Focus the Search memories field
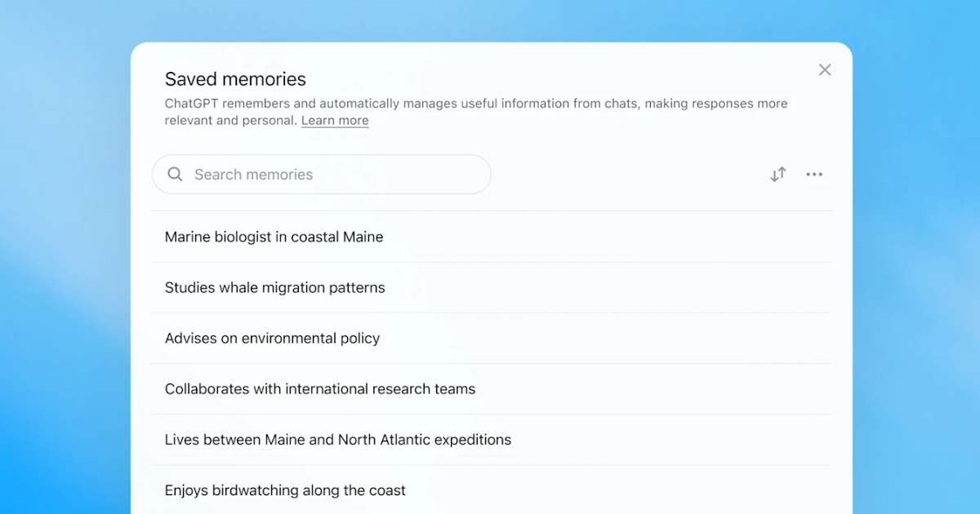This screenshot has height=514, width=980. coord(322,175)
